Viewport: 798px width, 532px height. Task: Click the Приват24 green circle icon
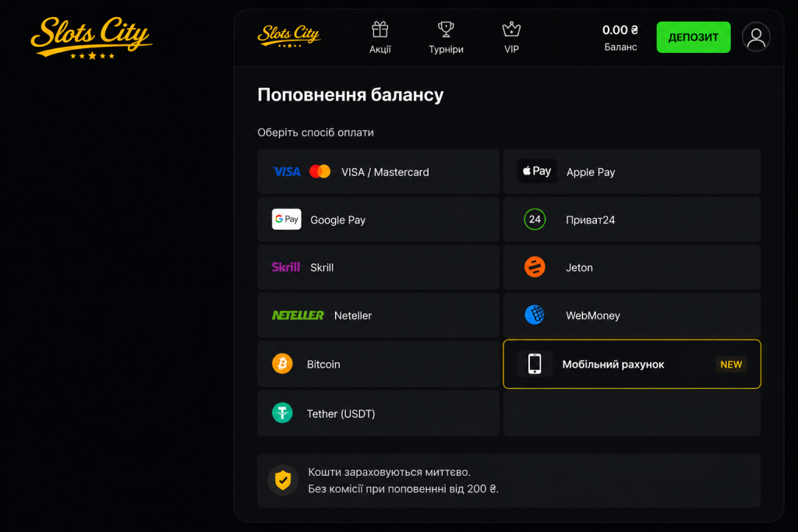(x=535, y=219)
